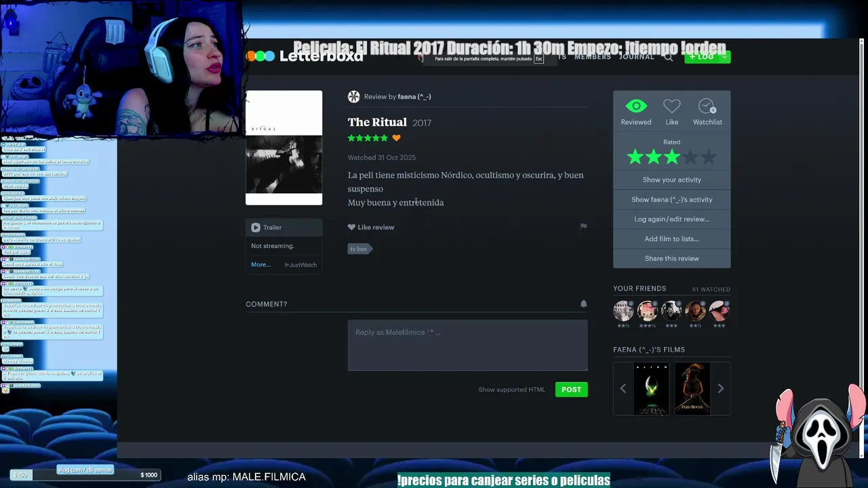Image resolution: width=868 pixels, height=488 pixels.
Task: Click 'Show faena (^_-)'s activity'
Action: (x=672, y=199)
